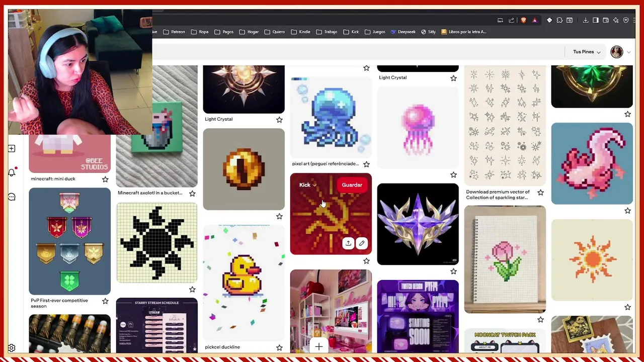The height and width of the screenshot is (362, 644).
Task: Star the 'minecraft: mini duck' pin
Action: 105,179
